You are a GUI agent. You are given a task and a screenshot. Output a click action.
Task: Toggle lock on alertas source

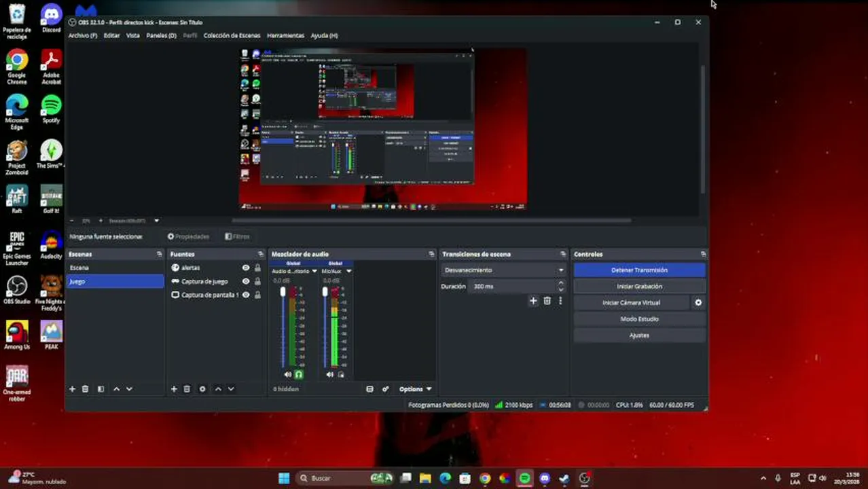(257, 268)
